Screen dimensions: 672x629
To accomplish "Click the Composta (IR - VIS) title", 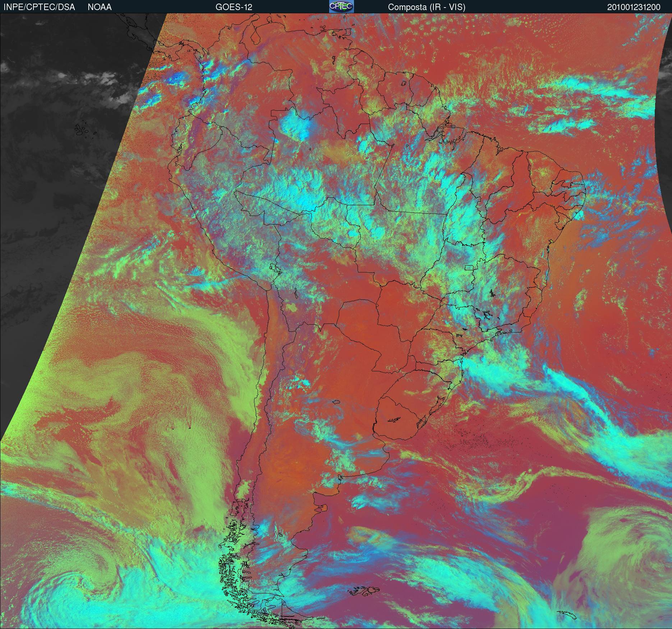I will (x=427, y=7).
